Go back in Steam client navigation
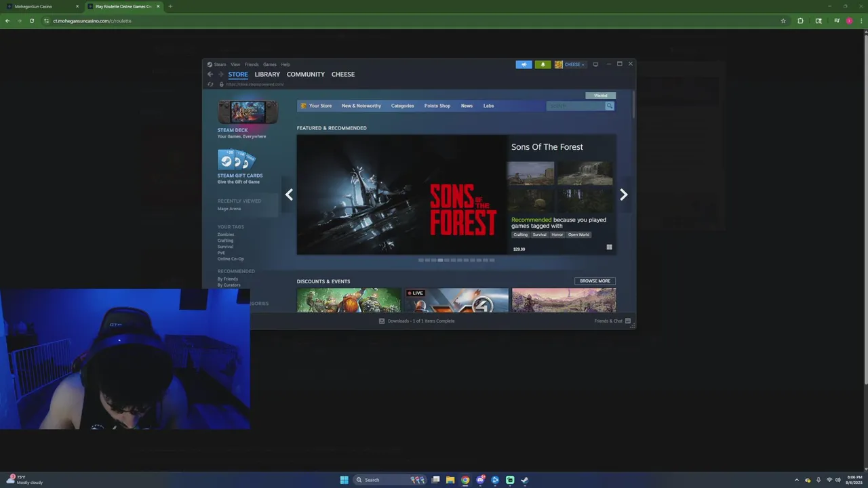 pos(210,75)
